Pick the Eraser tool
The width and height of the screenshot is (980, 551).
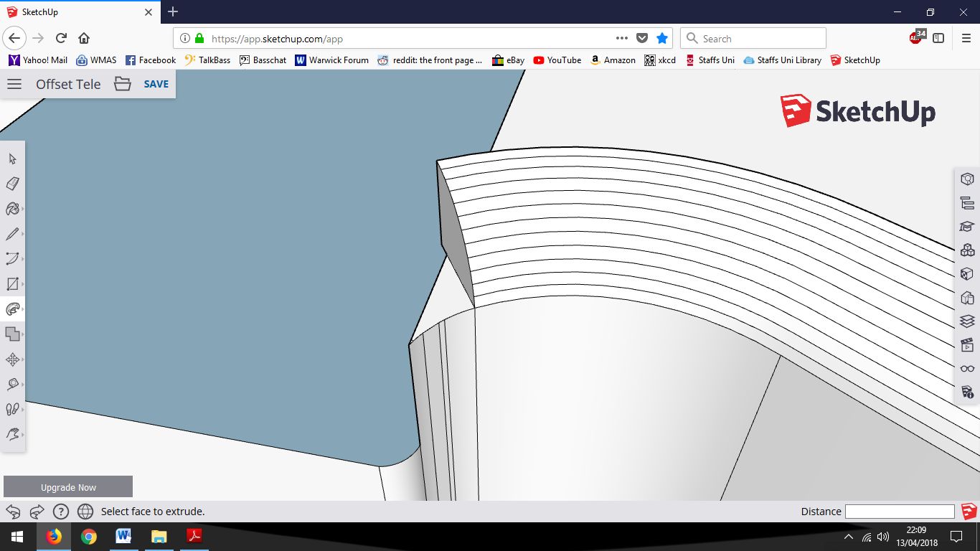(12, 184)
